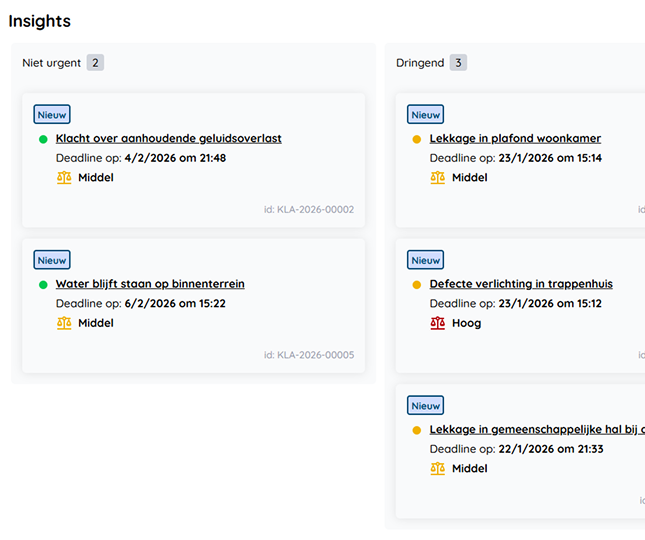Click Nieuw badge on Defecte verlichting card
This screenshot has height=540, width=645.
[426, 260]
